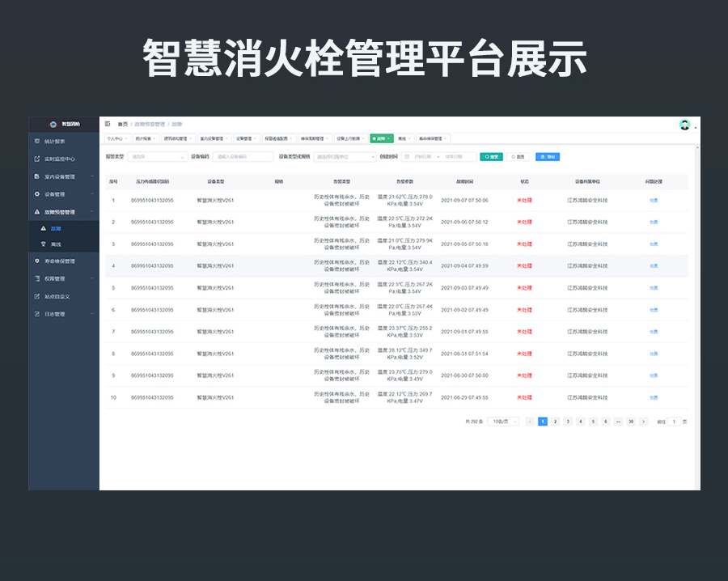Go to page 3 in pagination
The height and width of the screenshot is (581, 728).
[x=567, y=421]
